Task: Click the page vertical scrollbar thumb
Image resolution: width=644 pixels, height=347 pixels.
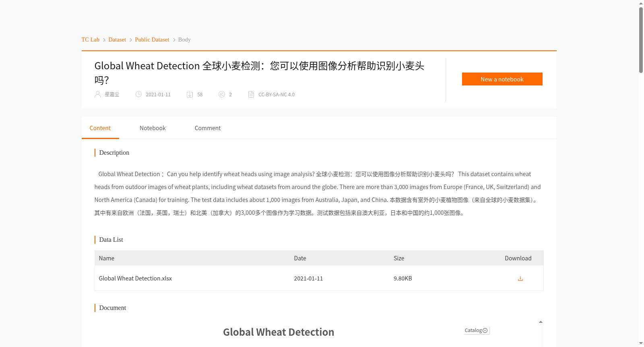Action: 641,40
